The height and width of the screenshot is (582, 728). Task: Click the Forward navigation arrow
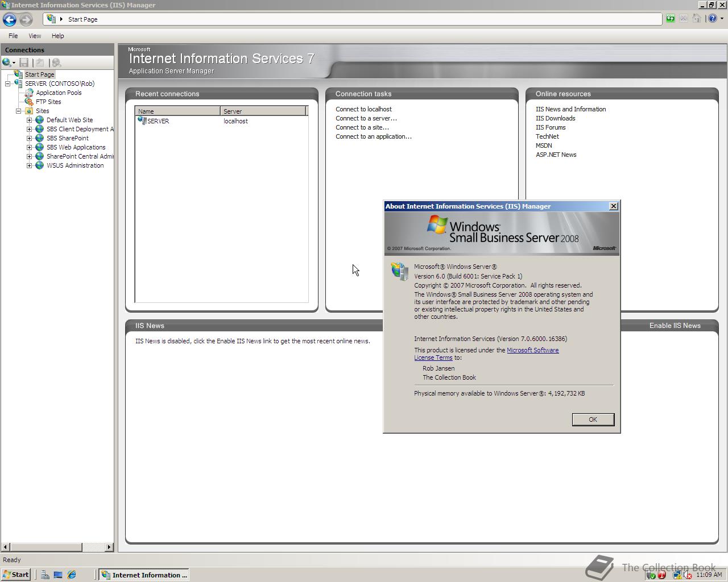[x=26, y=19]
